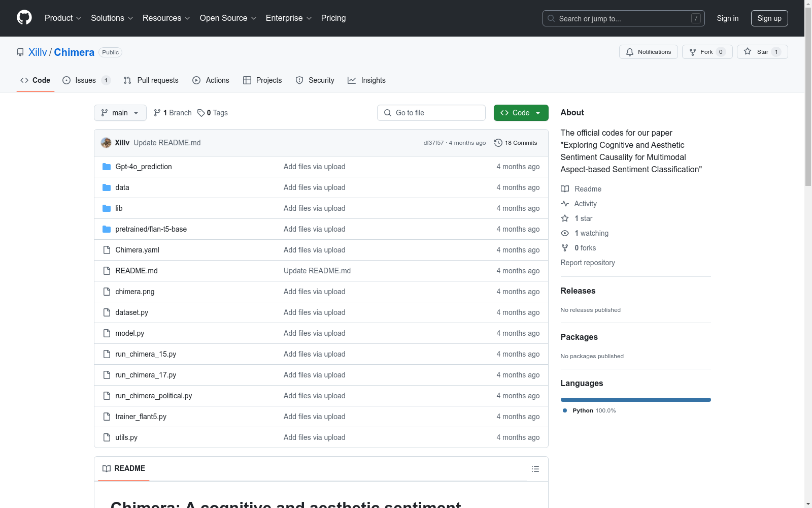
Task: Open the main branch selector dropdown
Action: tap(120, 113)
